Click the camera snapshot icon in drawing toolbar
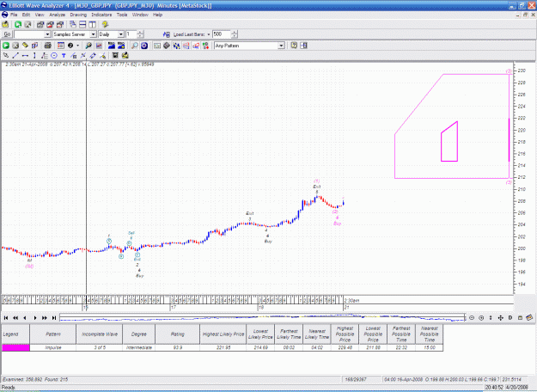The image size is (537, 392). pyautogui.click(x=115, y=55)
